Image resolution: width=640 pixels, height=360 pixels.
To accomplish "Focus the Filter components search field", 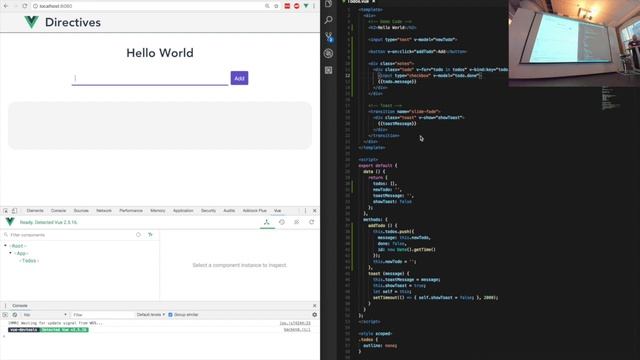I will [x=71, y=235].
